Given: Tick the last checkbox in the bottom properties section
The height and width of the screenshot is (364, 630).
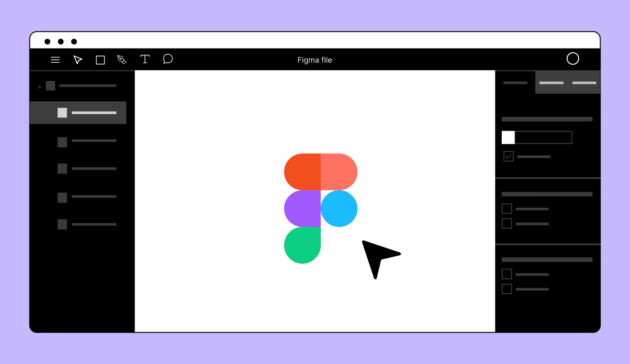Looking at the screenshot, I should pyautogui.click(x=507, y=289).
